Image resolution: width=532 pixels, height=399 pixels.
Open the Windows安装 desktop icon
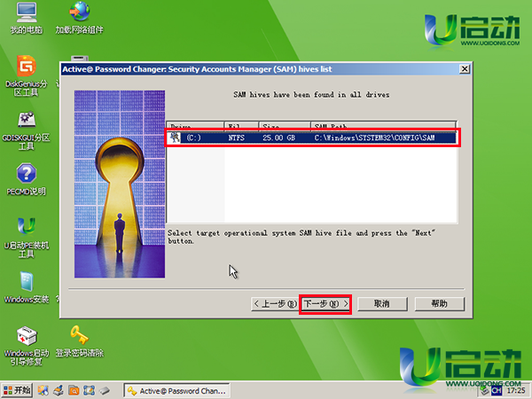click(x=26, y=287)
